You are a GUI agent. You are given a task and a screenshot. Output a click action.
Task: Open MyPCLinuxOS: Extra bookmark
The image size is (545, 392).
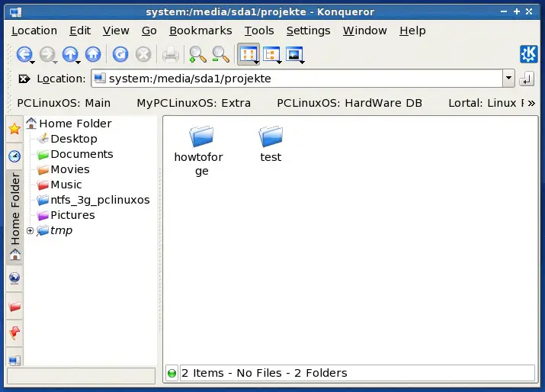[x=194, y=103]
